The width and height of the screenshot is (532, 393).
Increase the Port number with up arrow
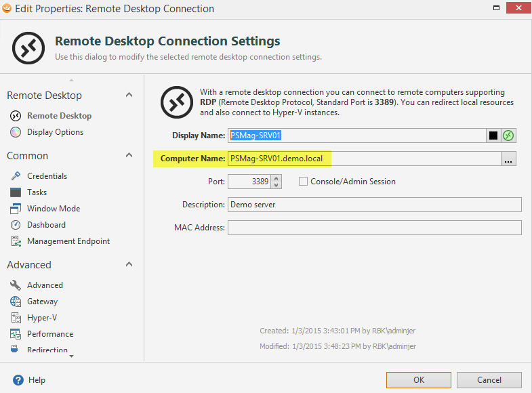click(x=276, y=178)
